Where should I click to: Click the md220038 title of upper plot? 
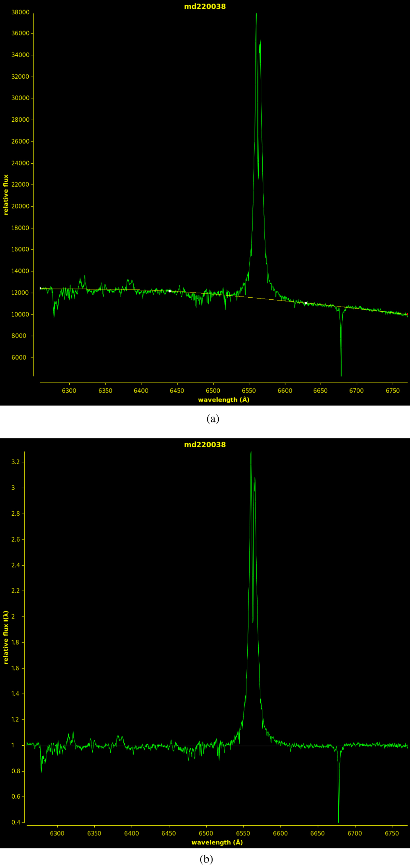tap(205, 6)
